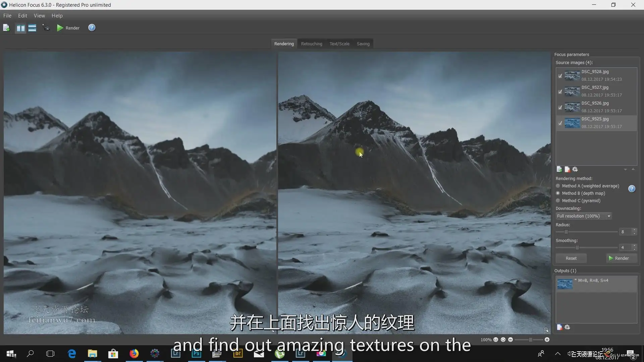Open the source images settings gear dropdown
This screenshot has width=644, height=362.
(575, 170)
